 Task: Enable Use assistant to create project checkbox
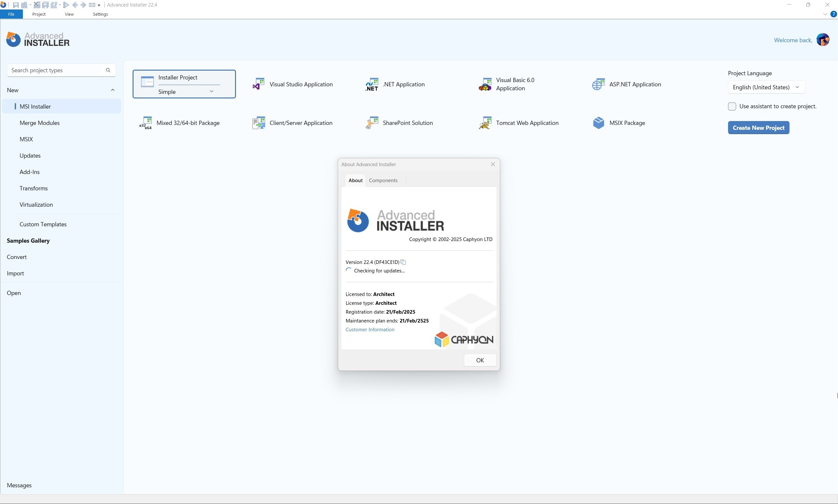732,106
